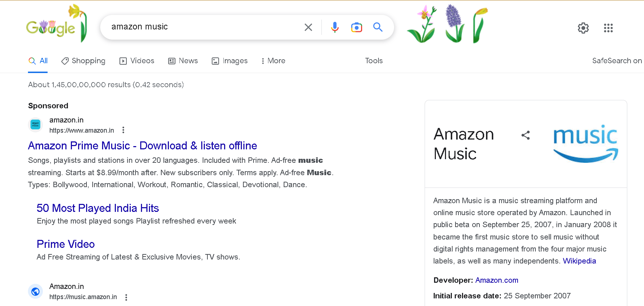The width and height of the screenshot is (644, 306).
Task: Click the Google doodle logo
Action: 57,24
